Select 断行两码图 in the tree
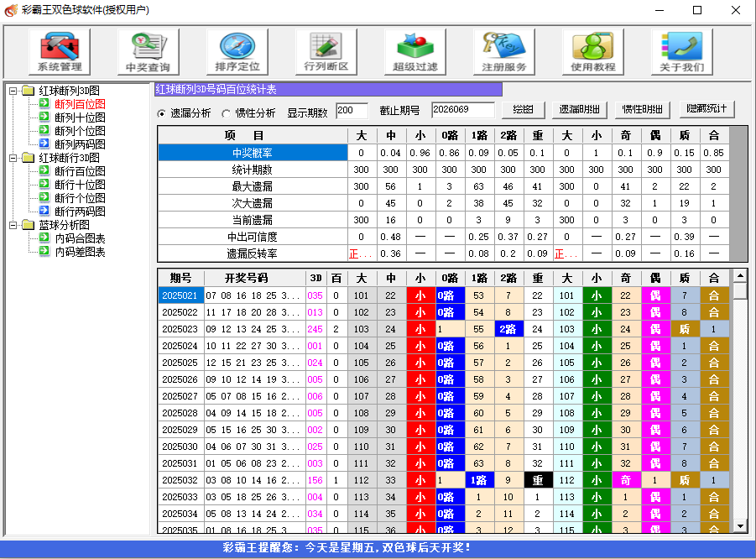Viewport: 756px width, 559px height. 80,212
